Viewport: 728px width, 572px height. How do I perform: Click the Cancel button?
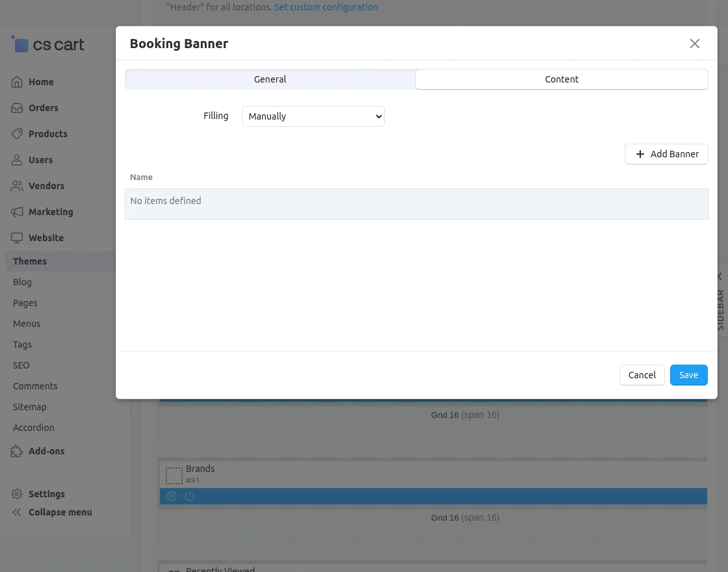point(642,375)
